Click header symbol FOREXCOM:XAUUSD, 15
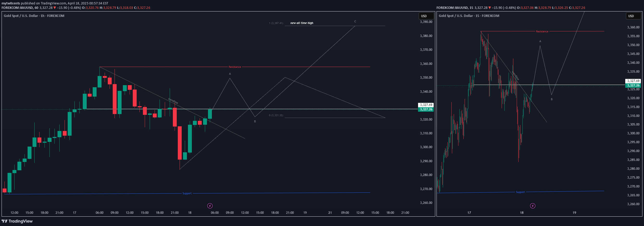The width and height of the screenshot is (644, 226). pyautogui.click(x=455, y=8)
